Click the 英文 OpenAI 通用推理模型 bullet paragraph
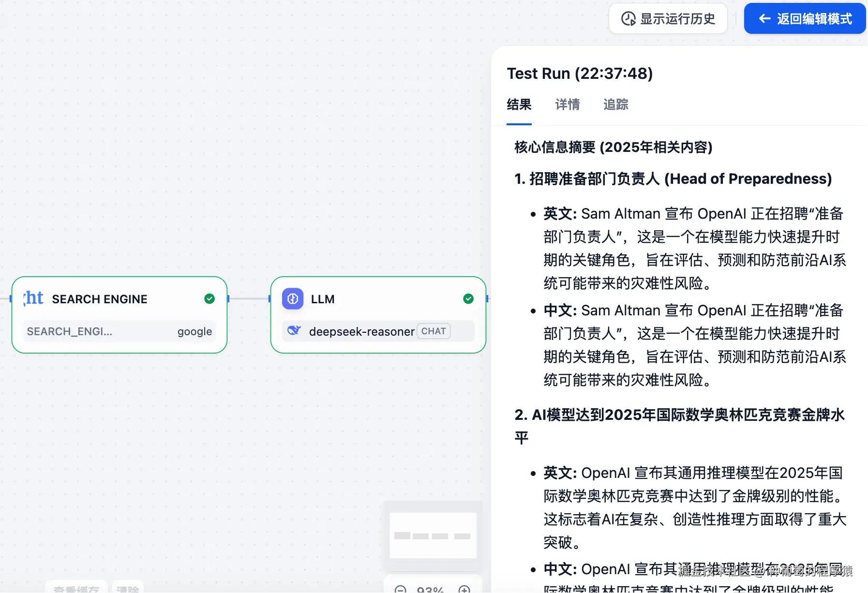 (694, 507)
